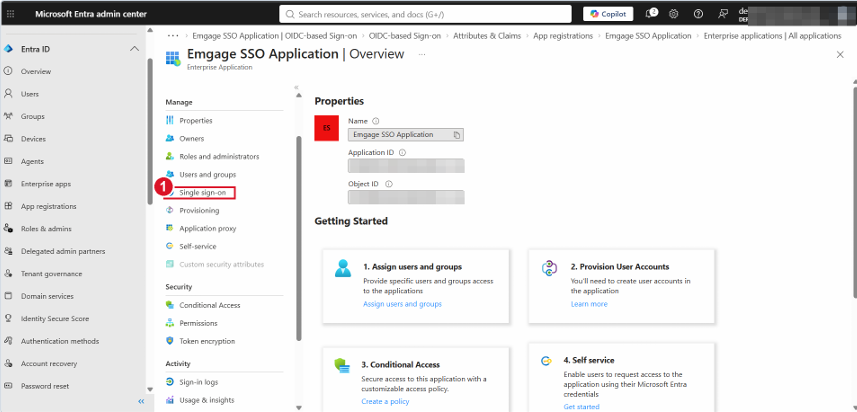Collapse the Entra ID section chevron
The image size is (857, 412).
click(x=134, y=49)
